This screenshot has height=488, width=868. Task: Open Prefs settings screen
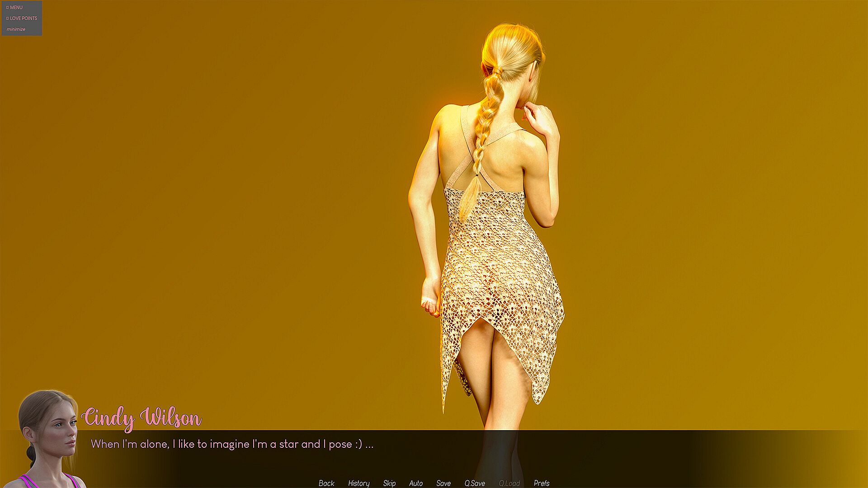coord(542,483)
